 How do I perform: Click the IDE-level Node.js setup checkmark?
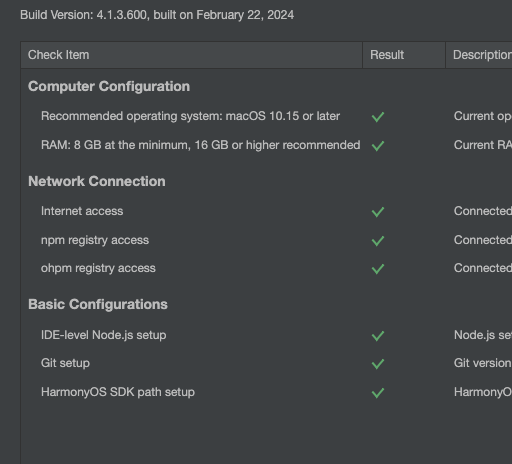point(378,336)
